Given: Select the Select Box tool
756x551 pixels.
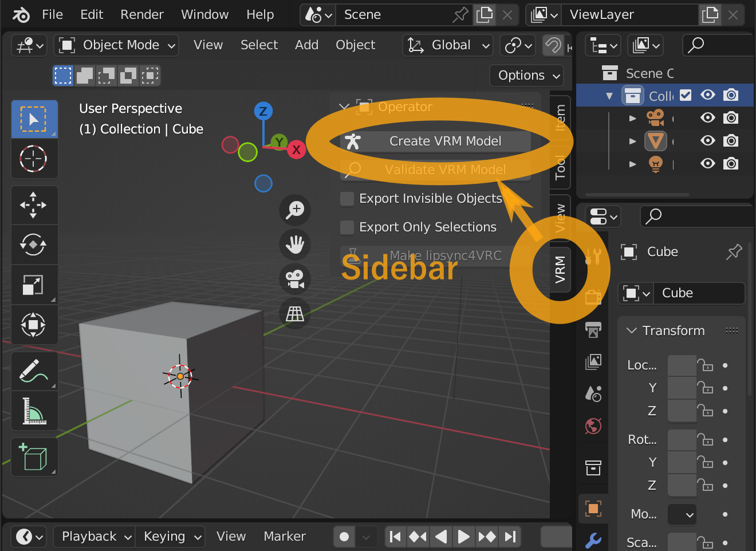Looking at the screenshot, I should [x=34, y=119].
